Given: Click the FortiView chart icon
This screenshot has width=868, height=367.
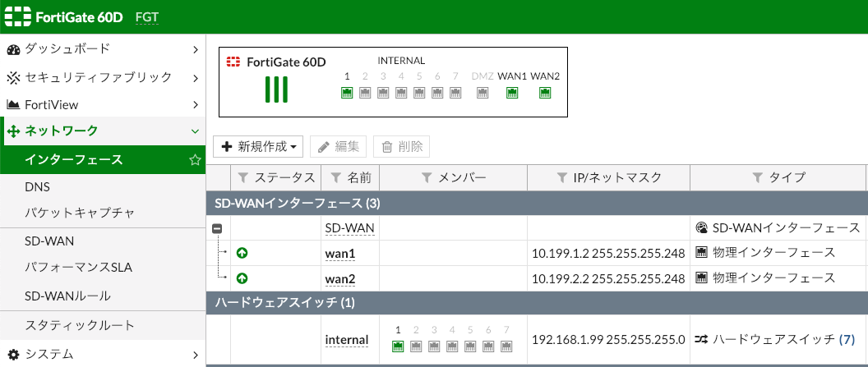Looking at the screenshot, I should [x=13, y=104].
